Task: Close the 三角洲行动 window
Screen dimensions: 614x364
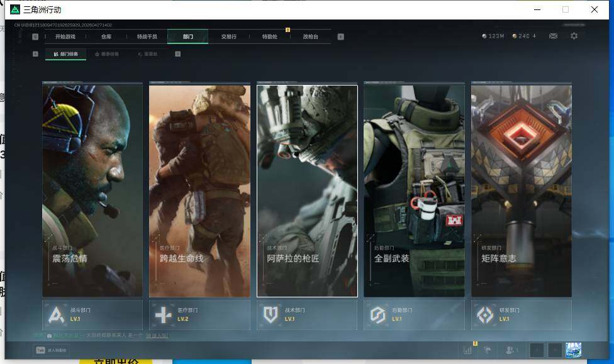Action: coord(594,9)
